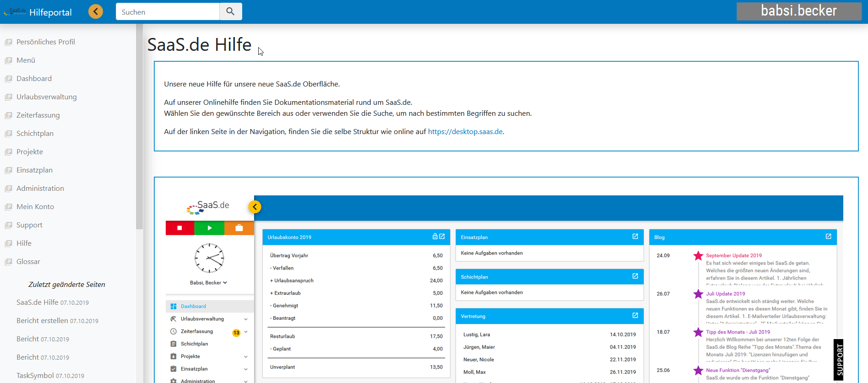Click Projekte icon in embedded menu
The height and width of the screenshot is (383, 868).
pyautogui.click(x=174, y=356)
